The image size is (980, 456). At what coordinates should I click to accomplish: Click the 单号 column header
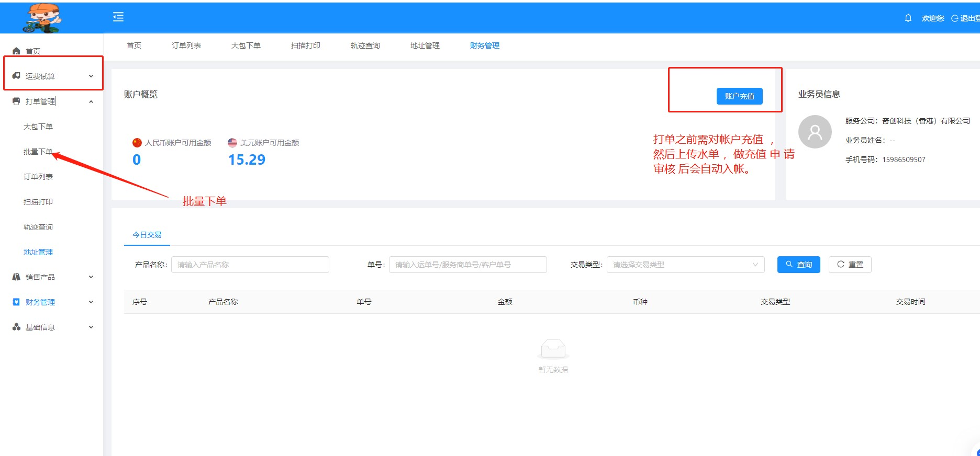pyautogui.click(x=364, y=302)
